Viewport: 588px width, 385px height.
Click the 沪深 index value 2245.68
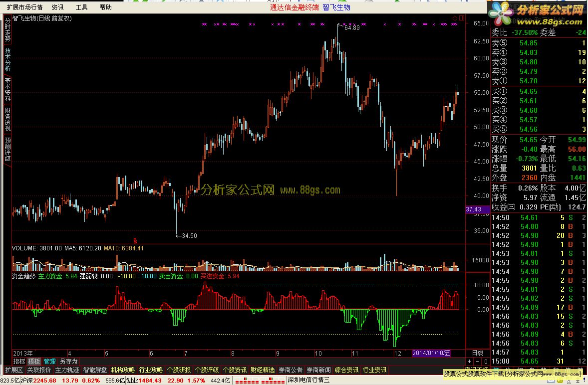point(44,381)
